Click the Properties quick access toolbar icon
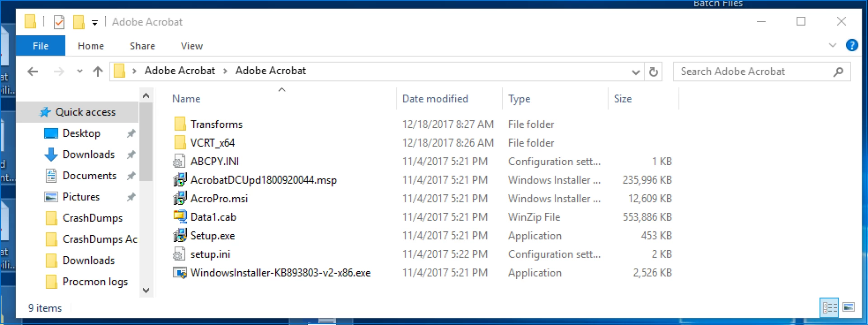The width and height of the screenshot is (868, 325). 59,22
